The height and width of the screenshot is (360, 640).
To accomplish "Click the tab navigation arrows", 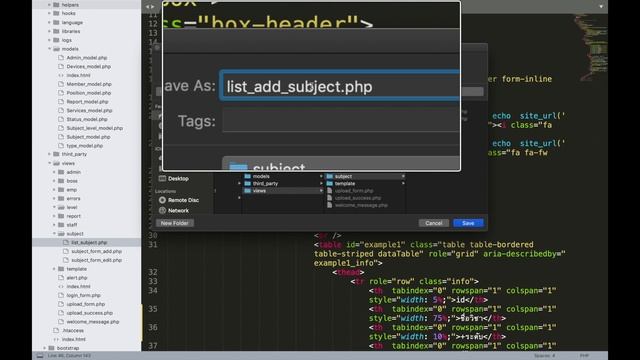I will coord(150,7).
